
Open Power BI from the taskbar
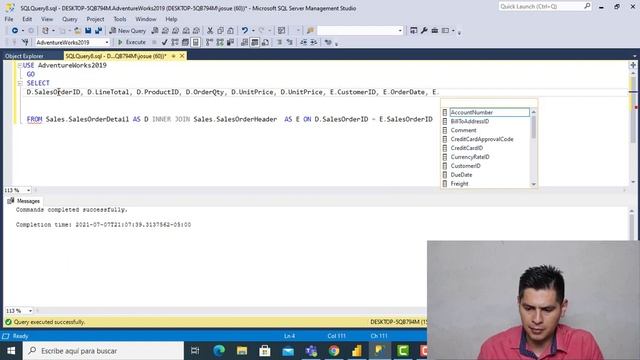click(357, 351)
